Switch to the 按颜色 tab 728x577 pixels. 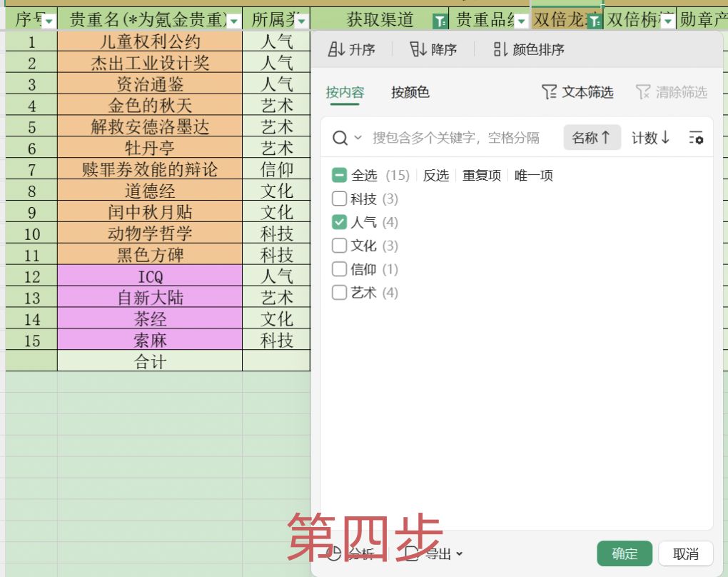[410, 92]
